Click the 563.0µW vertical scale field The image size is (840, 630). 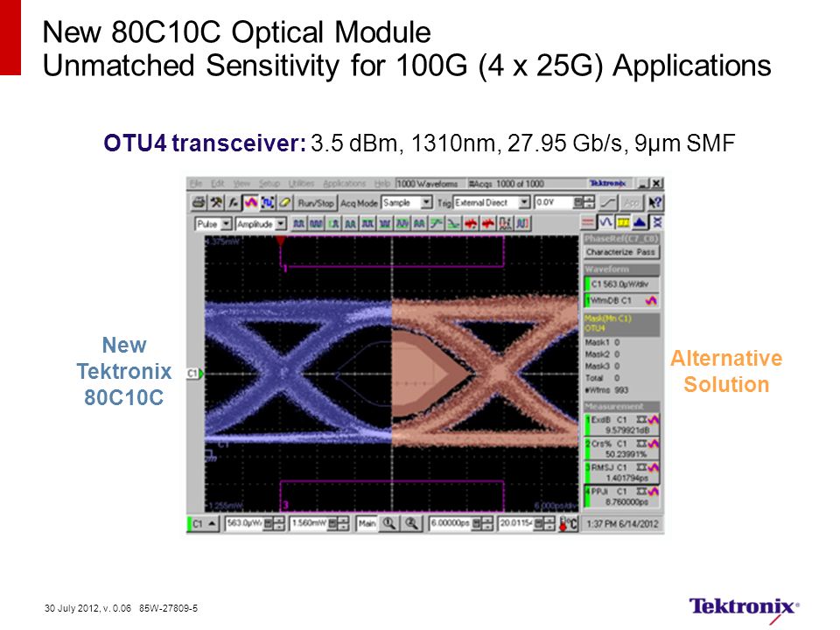pos(244,523)
